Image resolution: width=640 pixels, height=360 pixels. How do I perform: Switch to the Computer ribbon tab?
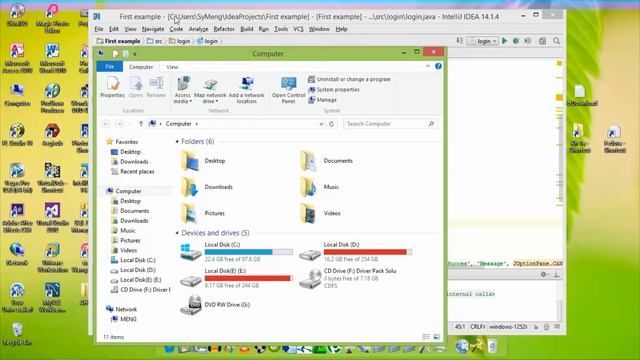tap(141, 67)
